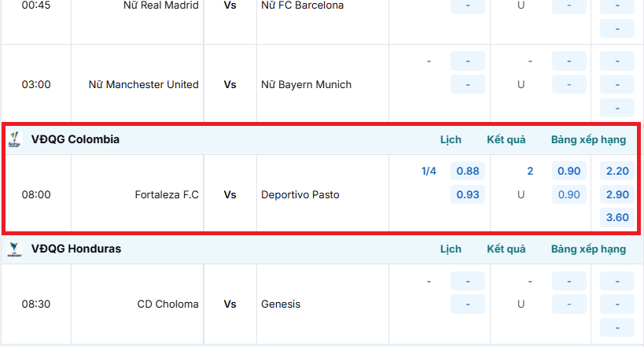Open the Deportivo Pasto team name
This screenshot has width=644, height=347.
pos(300,194)
